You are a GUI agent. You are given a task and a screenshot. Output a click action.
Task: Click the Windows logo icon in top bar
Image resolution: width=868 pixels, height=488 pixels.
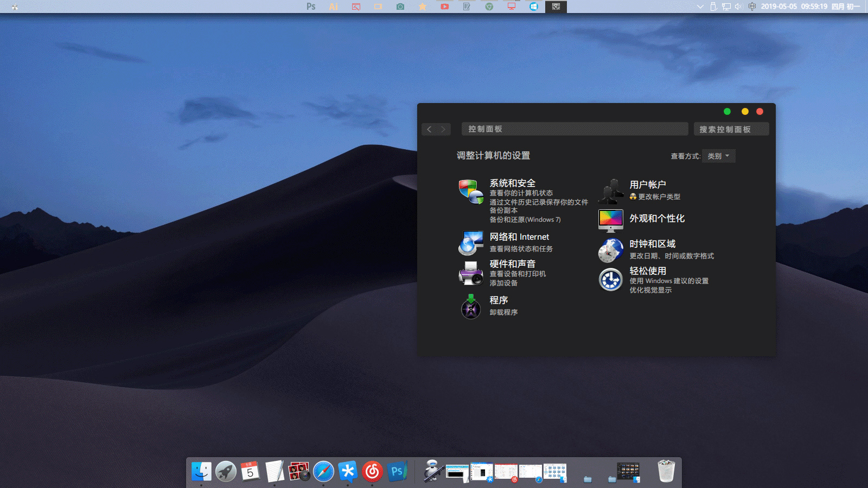pos(534,7)
